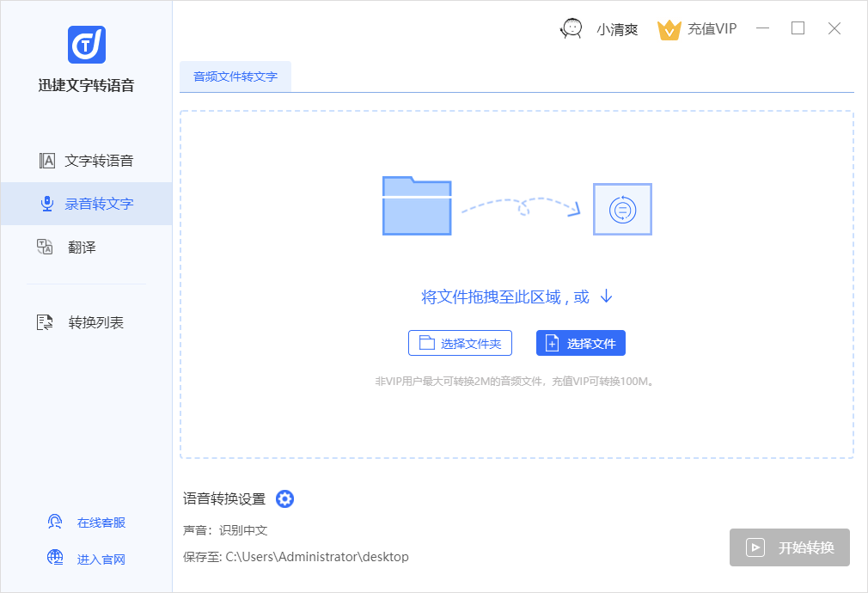This screenshot has height=593, width=868.
Task: Click the 迅捷文字转语音 app logo
Action: coord(86,45)
